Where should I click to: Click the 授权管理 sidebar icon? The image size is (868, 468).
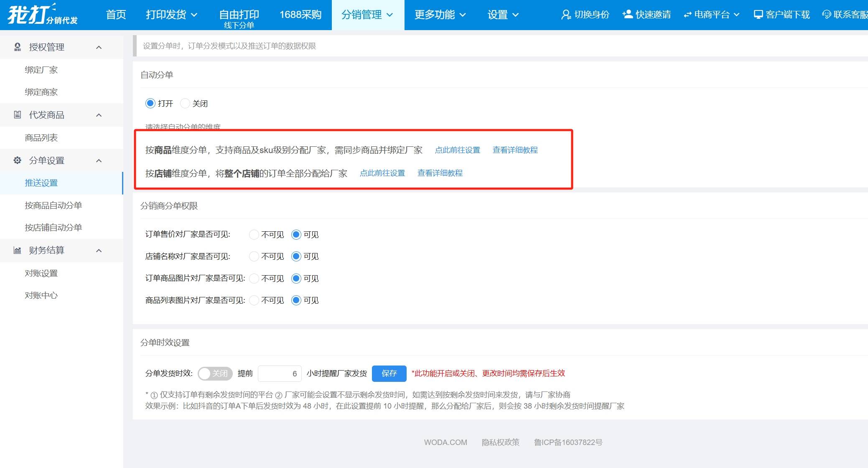coord(17,47)
